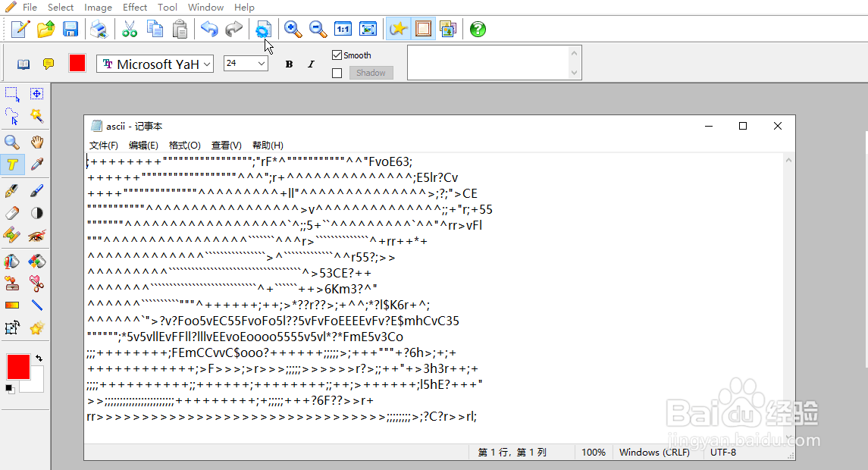Screen dimensions: 868x470
Task: Open the Select menu
Action: (x=61, y=7)
